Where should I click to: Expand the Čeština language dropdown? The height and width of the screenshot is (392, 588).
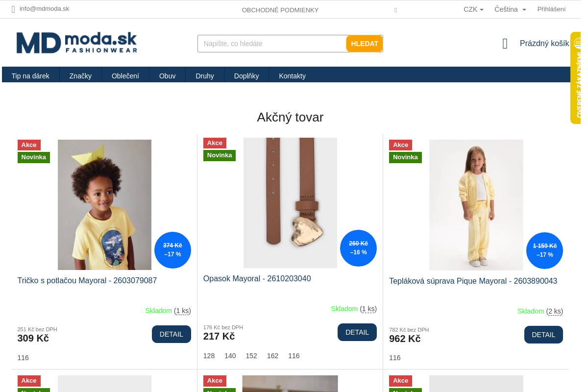510,9
